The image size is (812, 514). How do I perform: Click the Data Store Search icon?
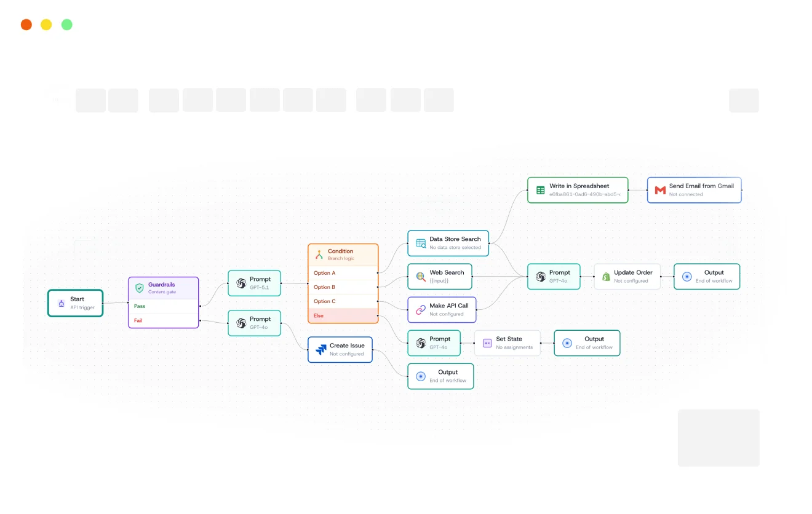421,243
